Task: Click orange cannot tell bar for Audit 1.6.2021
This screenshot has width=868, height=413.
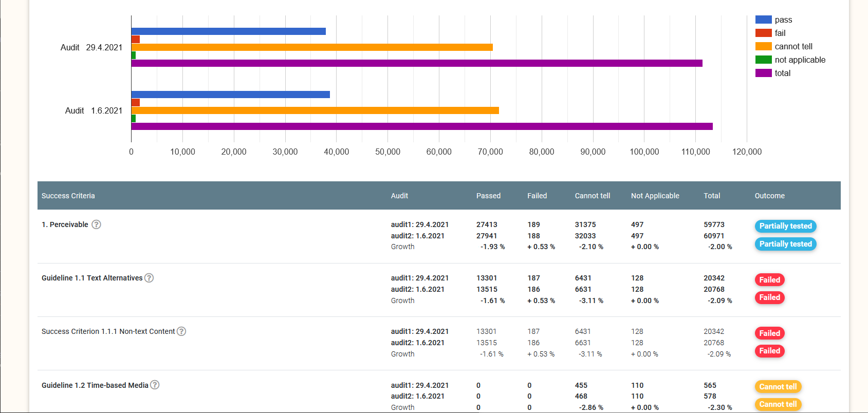Action: coord(315,110)
